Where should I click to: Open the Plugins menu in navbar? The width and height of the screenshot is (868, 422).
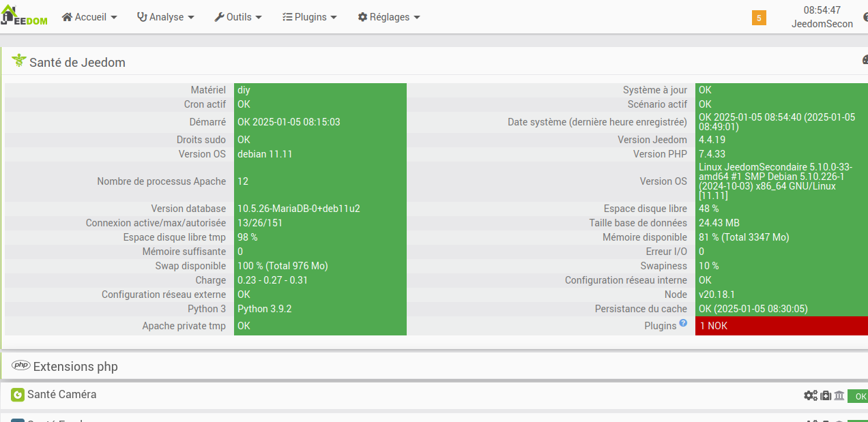(x=310, y=17)
